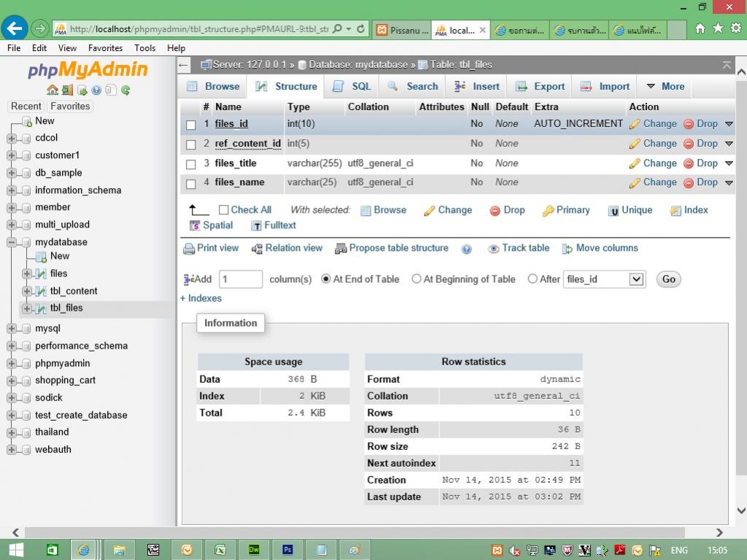Viewport: 747px width, 560px height.
Task: Open Photoshop from the taskbar
Action: 287,550
